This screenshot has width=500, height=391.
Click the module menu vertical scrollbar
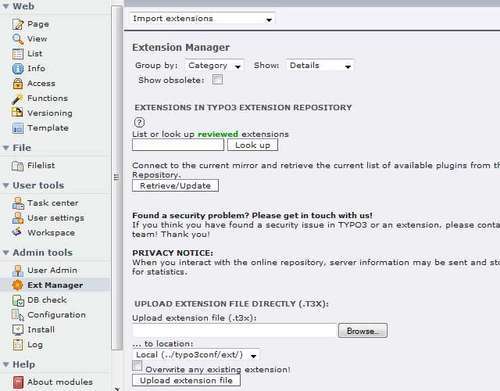pyautogui.click(x=117, y=178)
